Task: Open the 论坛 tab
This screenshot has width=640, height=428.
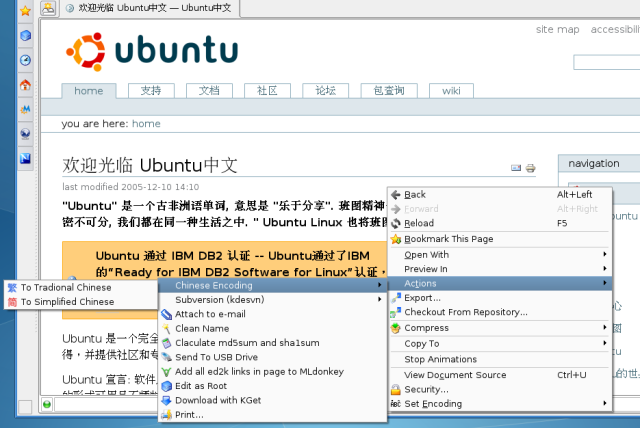Action: pyautogui.click(x=325, y=91)
